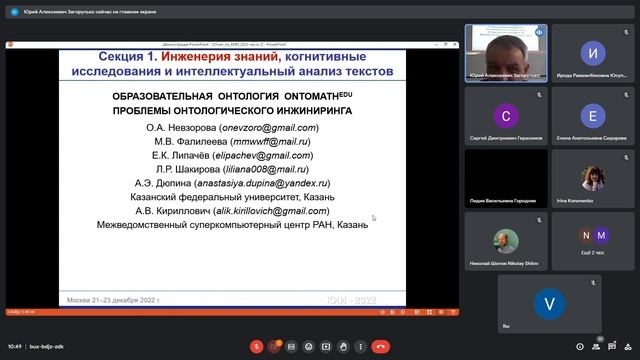640x360 pixels.
Task: Click the email onevzoro@gmail.com on slide
Action: pos(269,128)
